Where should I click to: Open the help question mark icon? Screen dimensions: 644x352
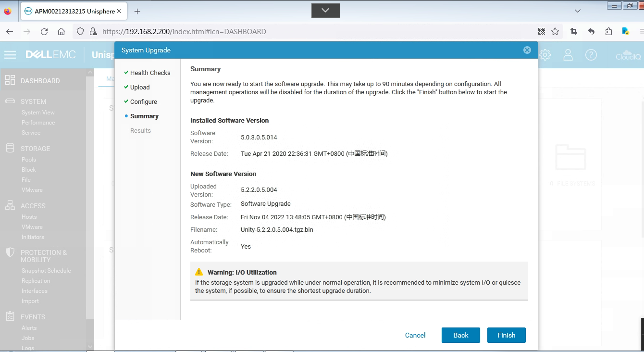(x=591, y=55)
